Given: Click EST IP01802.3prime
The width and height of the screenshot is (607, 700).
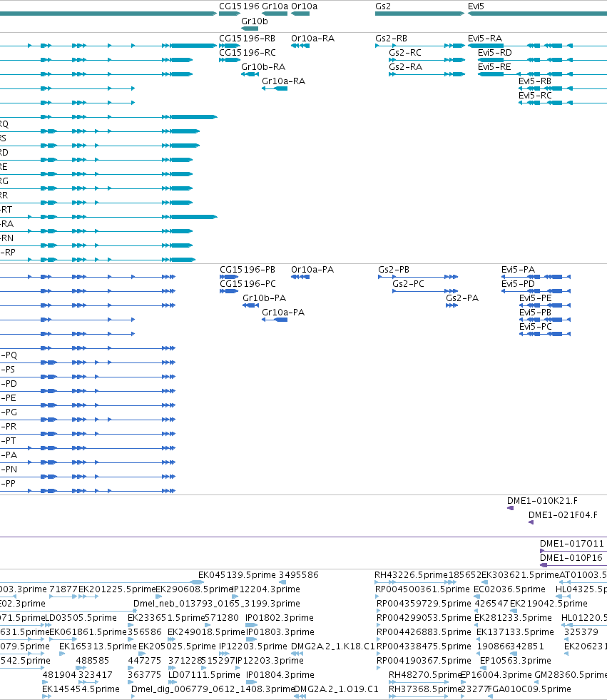Looking at the screenshot, I should [280, 618].
